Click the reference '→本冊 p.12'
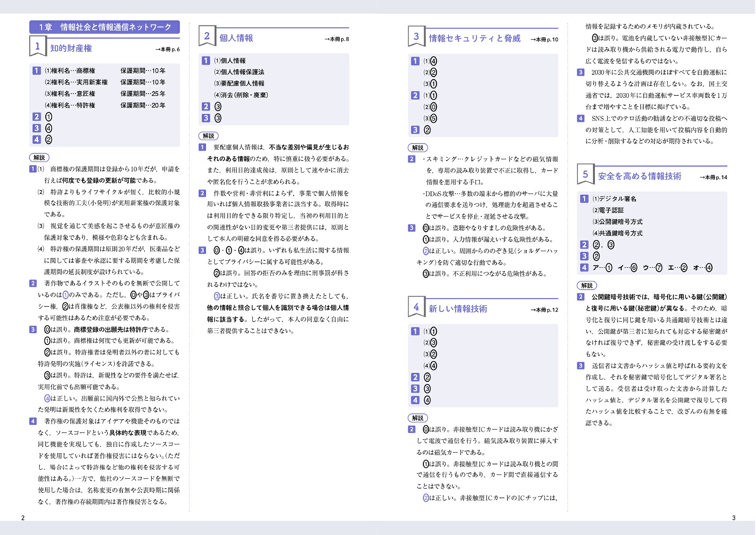The image size is (756, 535). (544, 310)
